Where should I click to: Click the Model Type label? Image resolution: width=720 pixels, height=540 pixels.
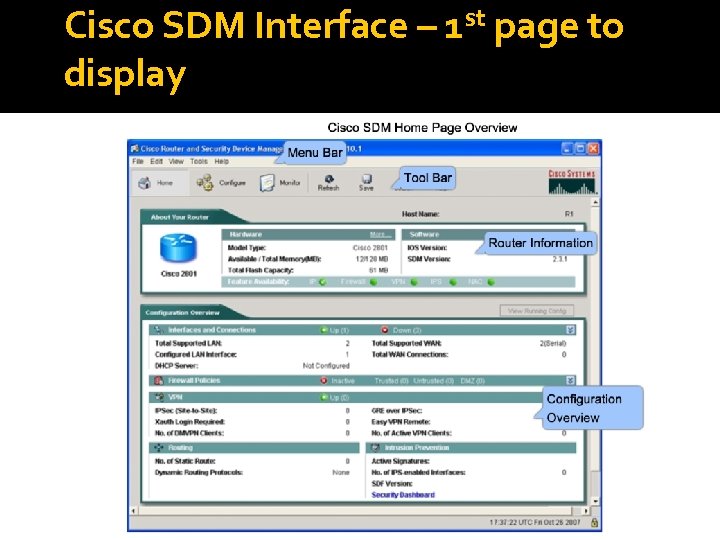[x=247, y=248]
